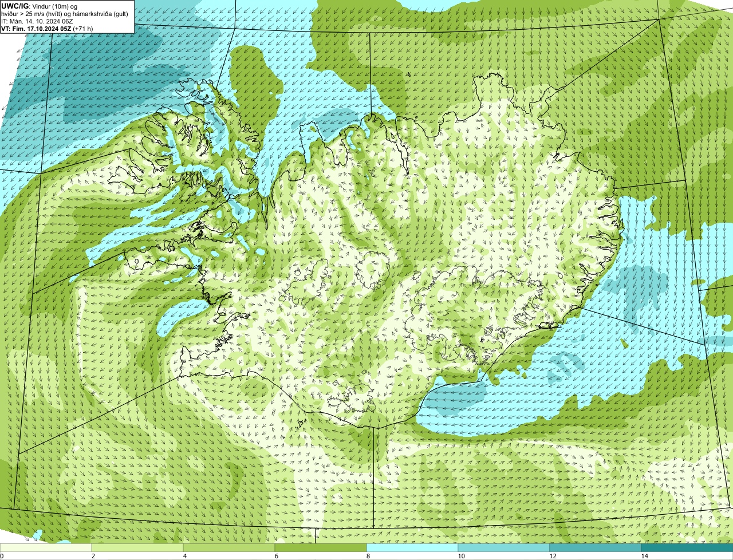Click the pale yellow 0–2 m/s legend swatch
The width and height of the screenshot is (733, 560).
[x=46, y=547]
